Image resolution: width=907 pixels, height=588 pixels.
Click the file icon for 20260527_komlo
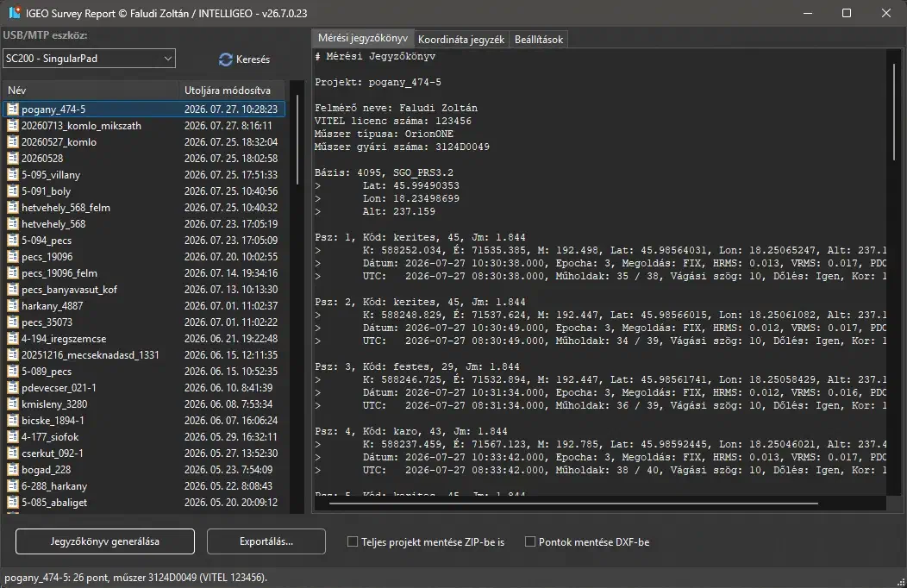[13, 141]
